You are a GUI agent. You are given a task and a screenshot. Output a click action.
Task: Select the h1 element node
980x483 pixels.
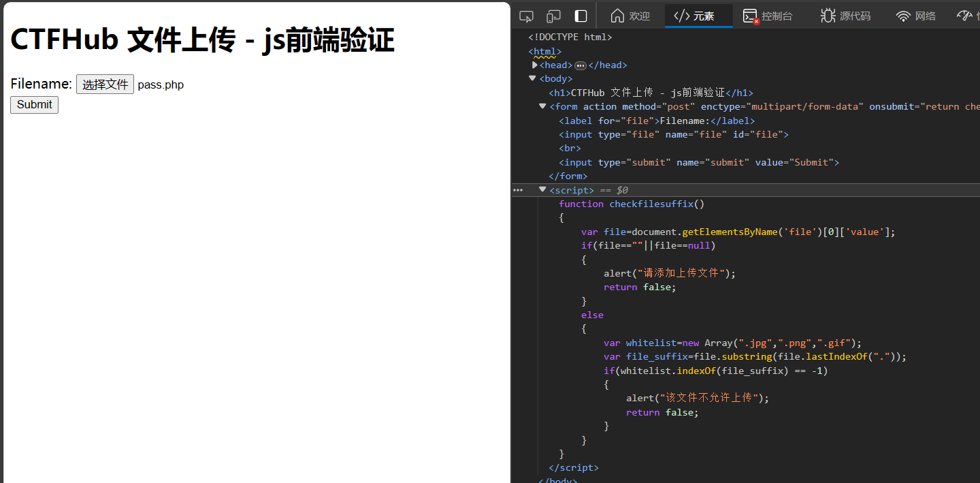point(651,93)
